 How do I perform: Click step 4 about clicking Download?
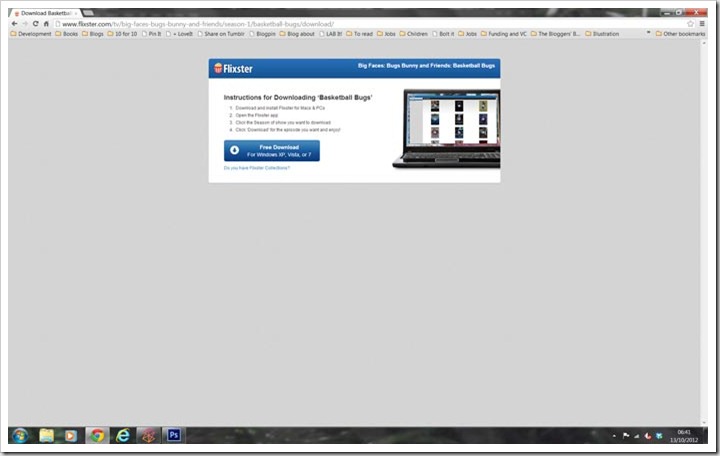(287, 130)
